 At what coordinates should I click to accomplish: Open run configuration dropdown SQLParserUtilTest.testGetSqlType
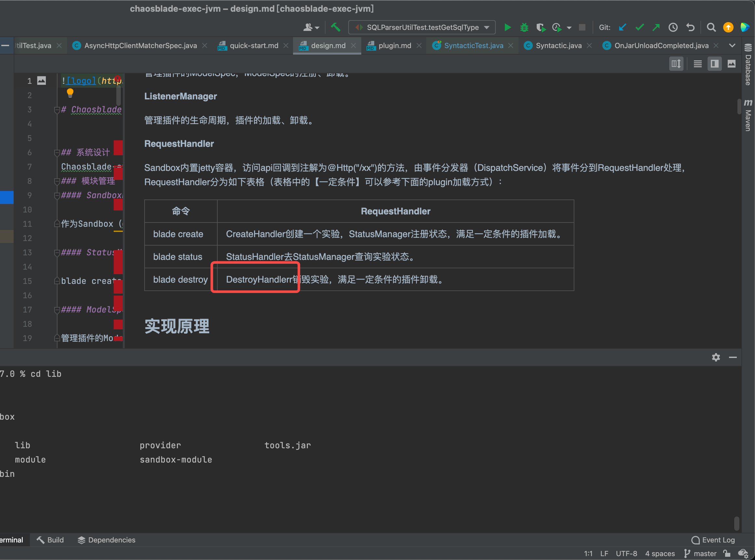422,28
